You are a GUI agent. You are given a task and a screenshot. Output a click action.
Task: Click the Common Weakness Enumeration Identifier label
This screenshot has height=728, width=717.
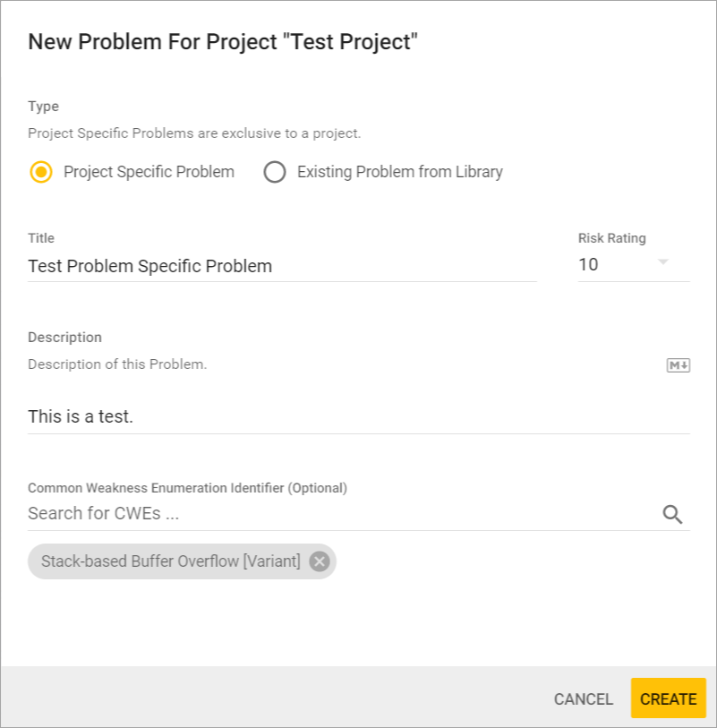(x=187, y=488)
